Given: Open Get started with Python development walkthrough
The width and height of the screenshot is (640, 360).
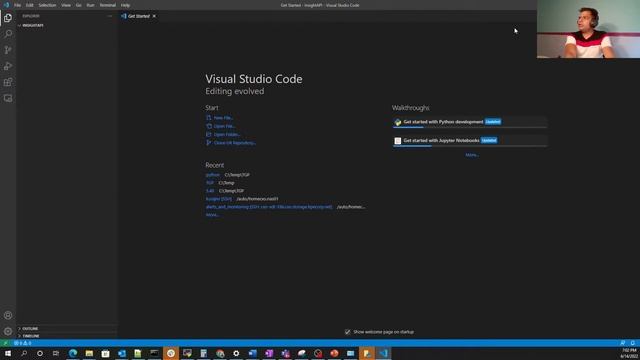Looking at the screenshot, I should point(469,122).
